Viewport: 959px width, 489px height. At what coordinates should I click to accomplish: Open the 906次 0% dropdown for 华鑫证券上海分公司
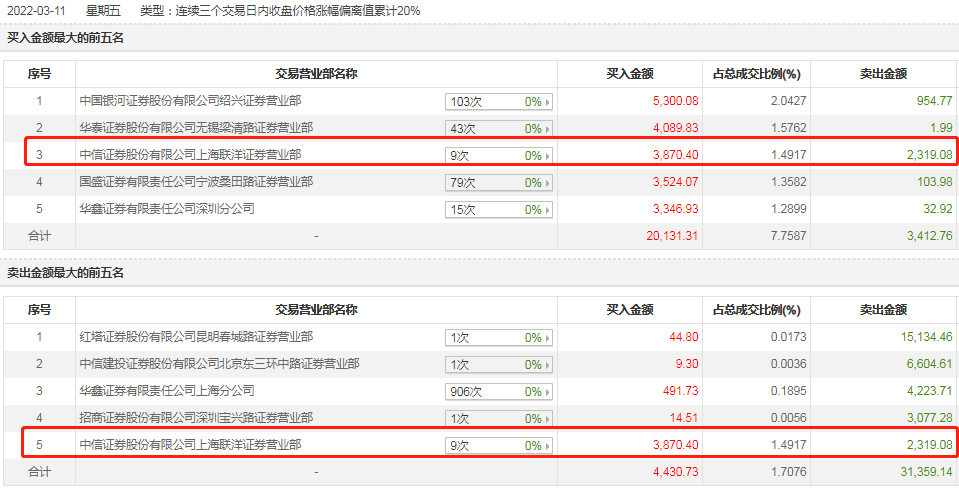pyautogui.click(x=498, y=391)
